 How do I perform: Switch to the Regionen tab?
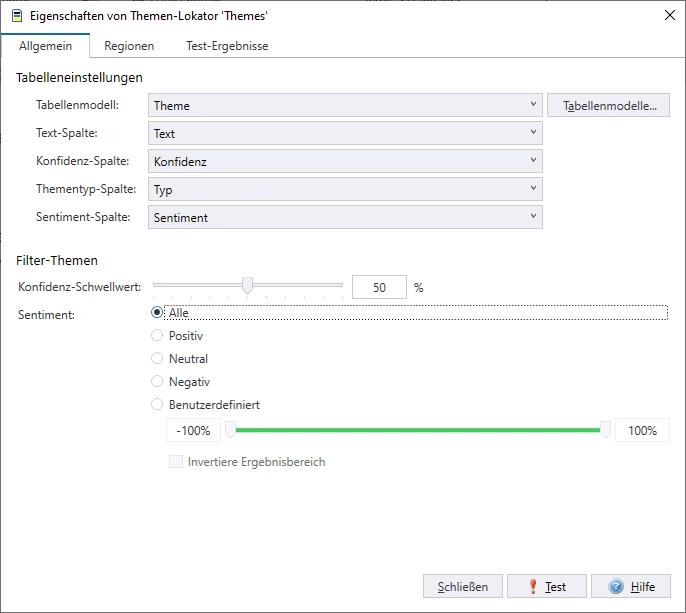pyautogui.click(x=129, y=46)
